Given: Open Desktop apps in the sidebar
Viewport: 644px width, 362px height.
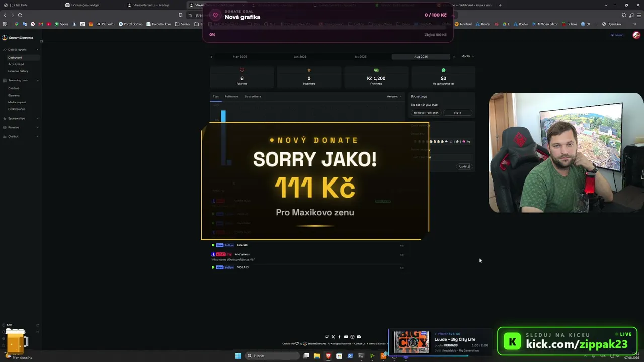Looking at the screenshot, I should point(17,109).
